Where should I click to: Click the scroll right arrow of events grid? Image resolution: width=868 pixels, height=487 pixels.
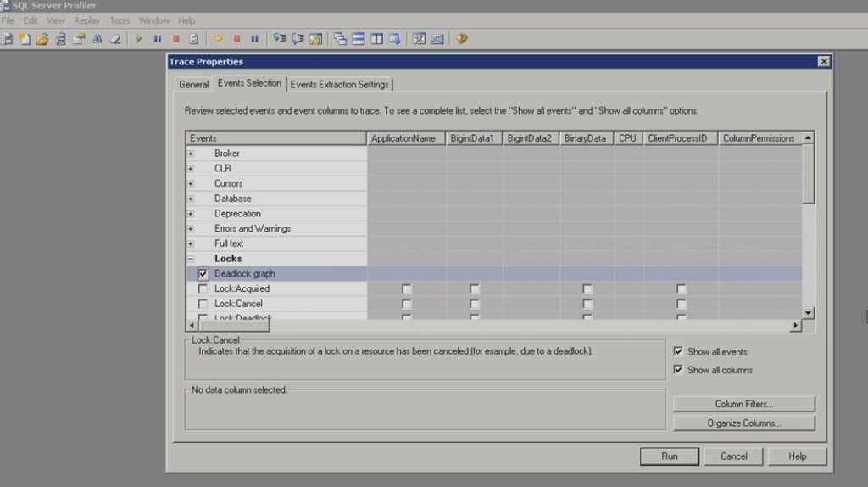coord(795,325)
